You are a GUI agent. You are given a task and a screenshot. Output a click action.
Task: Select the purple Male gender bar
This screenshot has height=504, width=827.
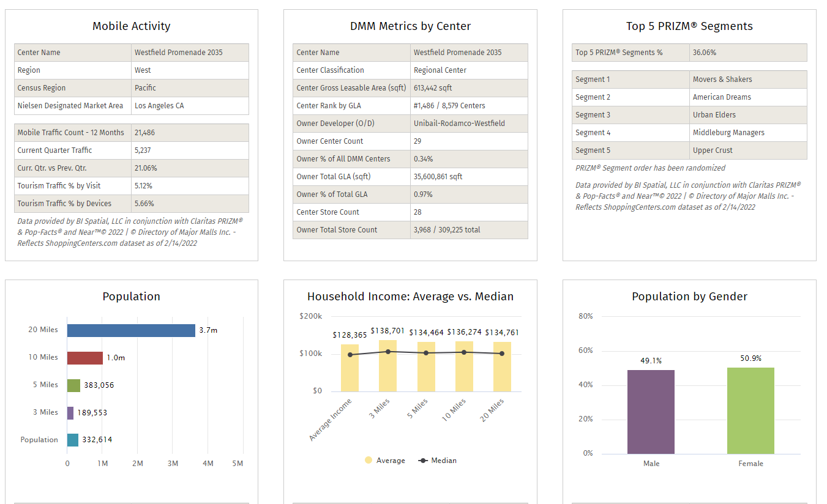tap(651, 412)
